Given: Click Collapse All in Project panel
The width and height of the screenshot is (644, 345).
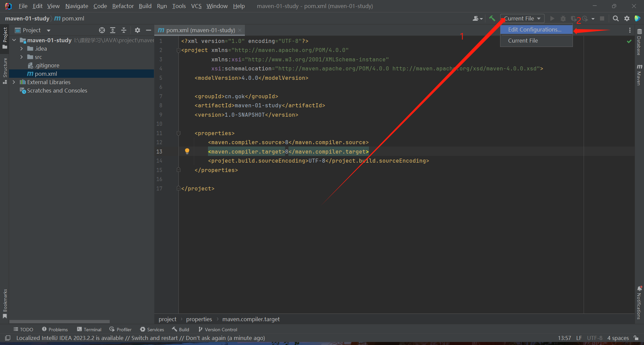Looking at the screenshot, I should [124, 30].
